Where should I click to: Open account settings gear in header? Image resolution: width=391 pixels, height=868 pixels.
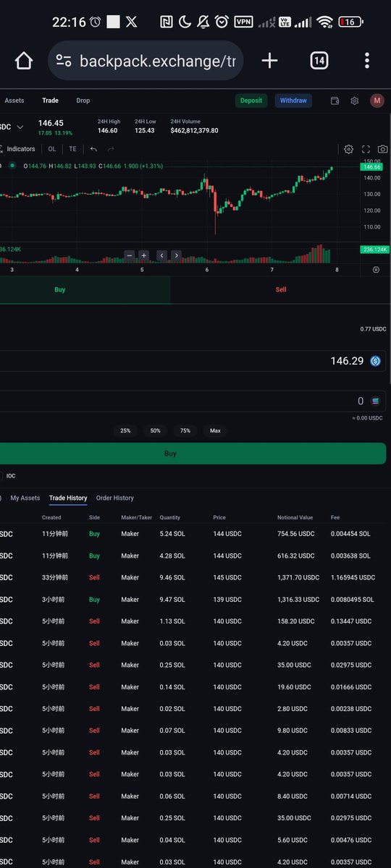click(x=355, y=101)
